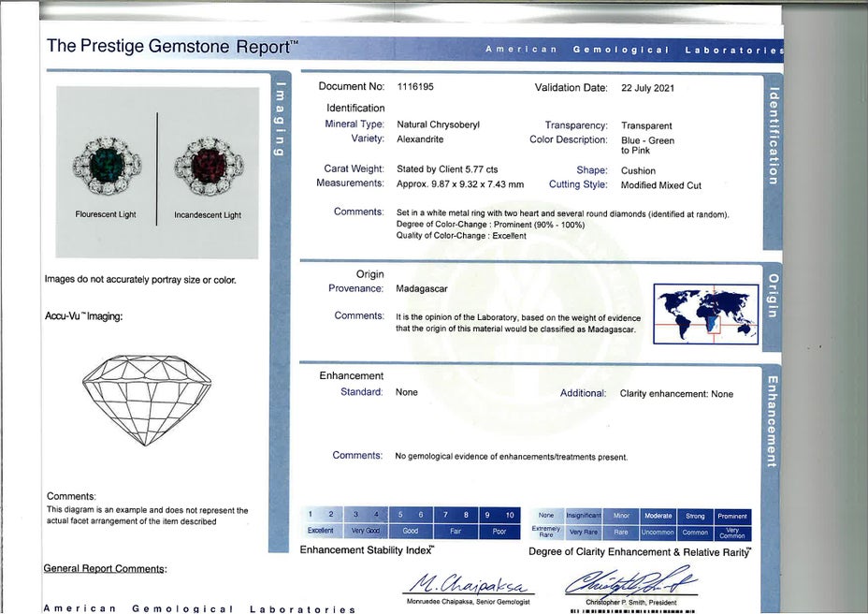Click the document number 1116195
The width and height of the screenshot is (868, 614).
415,87
